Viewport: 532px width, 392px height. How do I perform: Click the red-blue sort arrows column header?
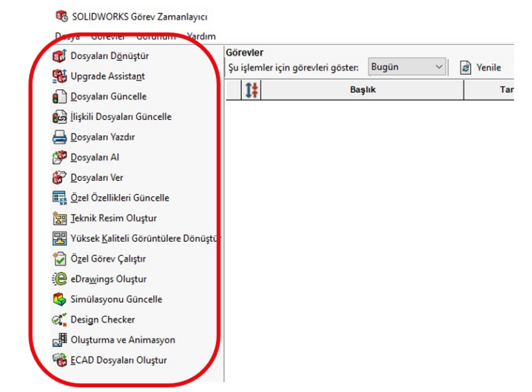[x=251, y=90]
